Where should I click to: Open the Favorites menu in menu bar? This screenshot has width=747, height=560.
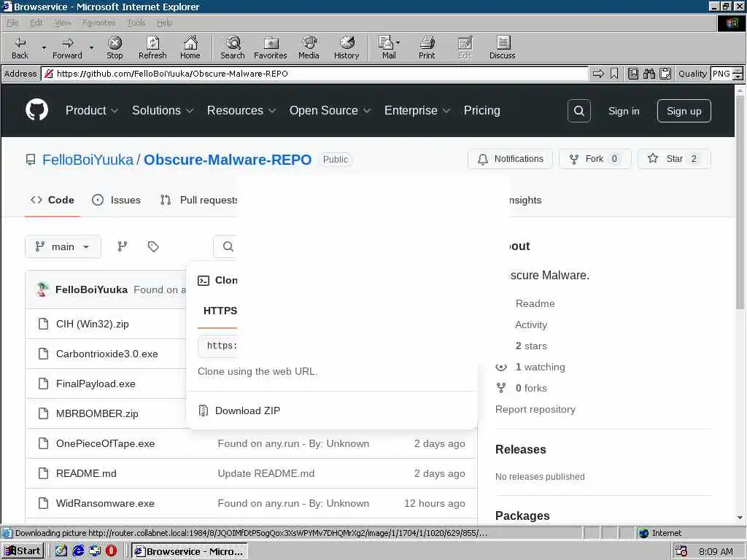pos(98,23)
